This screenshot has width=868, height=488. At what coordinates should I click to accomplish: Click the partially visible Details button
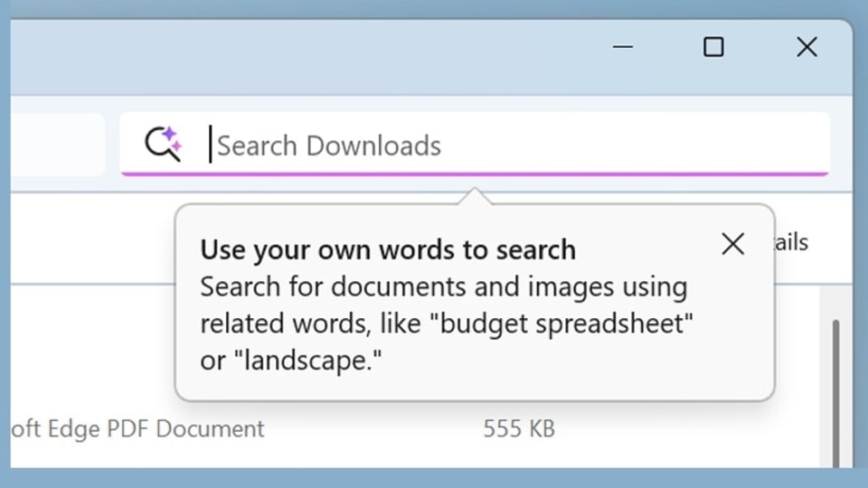(792, 242)
